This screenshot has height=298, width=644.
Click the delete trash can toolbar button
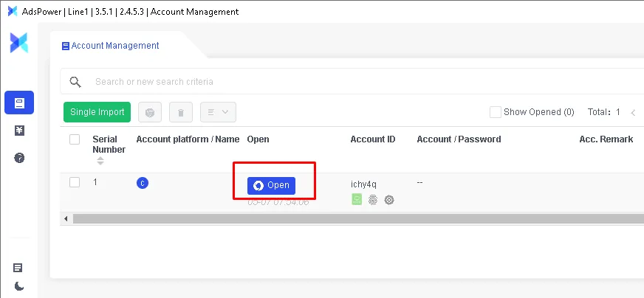(x=181, y=112)
